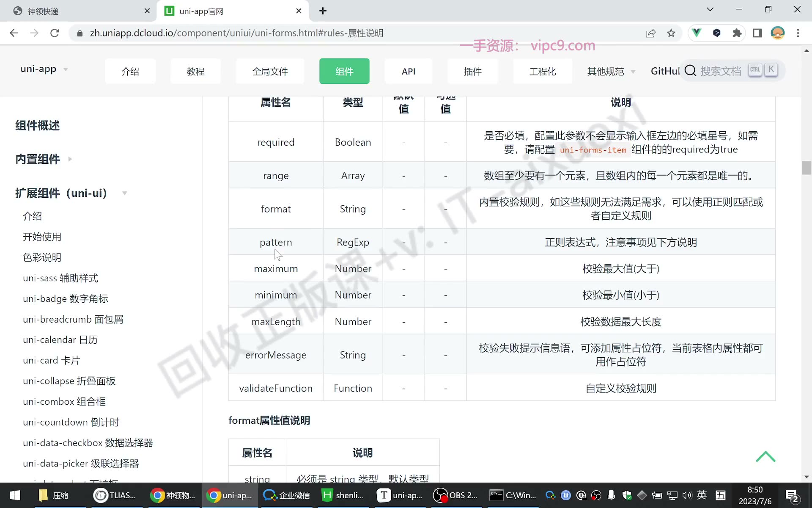Open the 组件概述 sidebar link

coord(37,126)
